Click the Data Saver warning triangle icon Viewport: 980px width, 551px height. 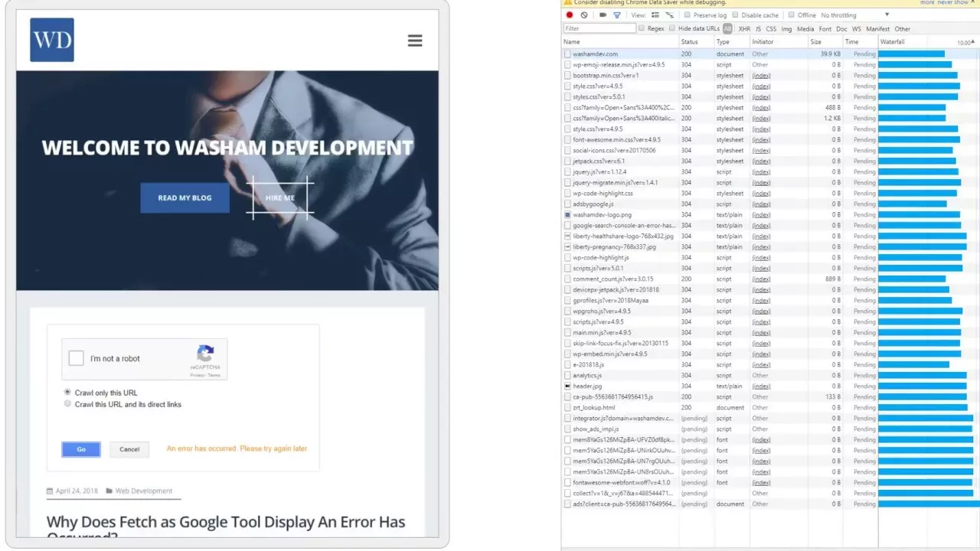(568, 3)
